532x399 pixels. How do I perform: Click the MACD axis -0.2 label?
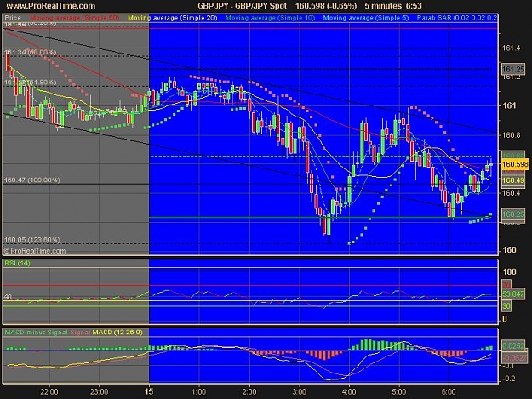pyautogui.click(x=510, y=379)
